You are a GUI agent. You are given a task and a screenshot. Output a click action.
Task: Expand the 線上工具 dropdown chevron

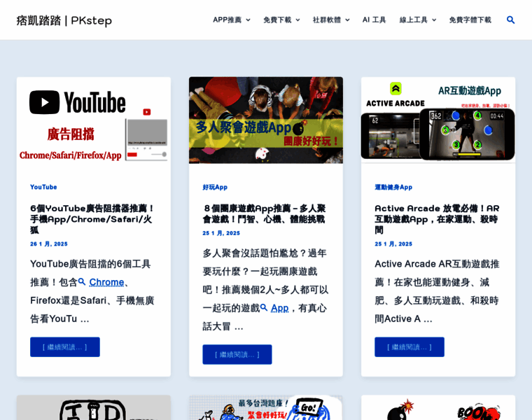[x=434, y=20]
